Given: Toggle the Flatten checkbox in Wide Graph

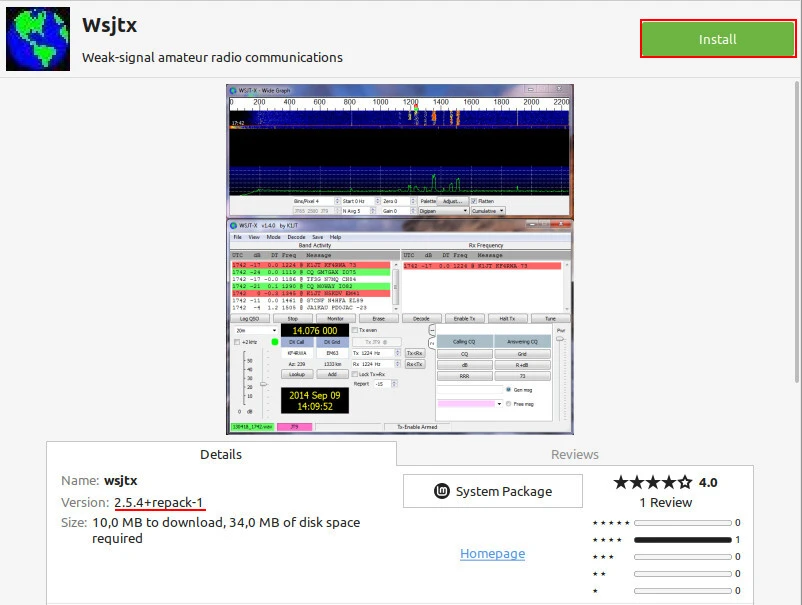Looking at the screenshot, I should click(475, 201).
